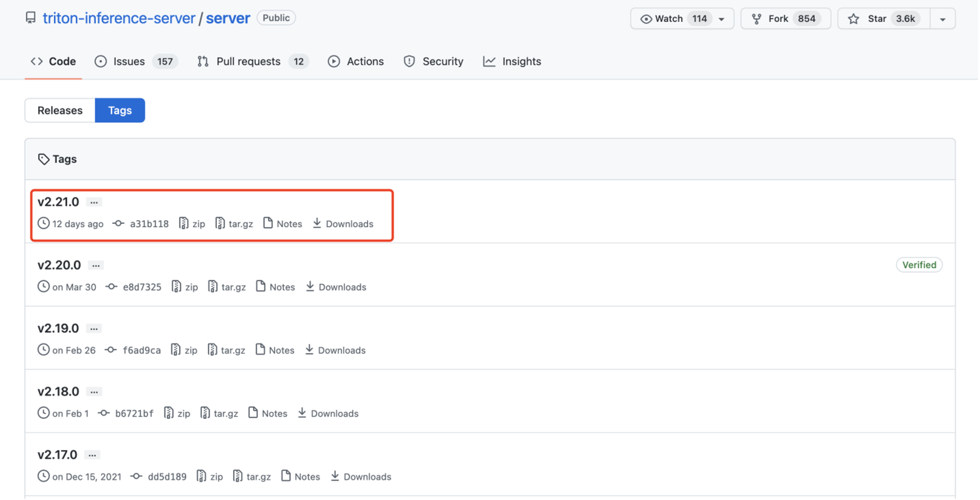Open commit f6ad9ca
Screen dimensions: 980x500
pos(141,350)
